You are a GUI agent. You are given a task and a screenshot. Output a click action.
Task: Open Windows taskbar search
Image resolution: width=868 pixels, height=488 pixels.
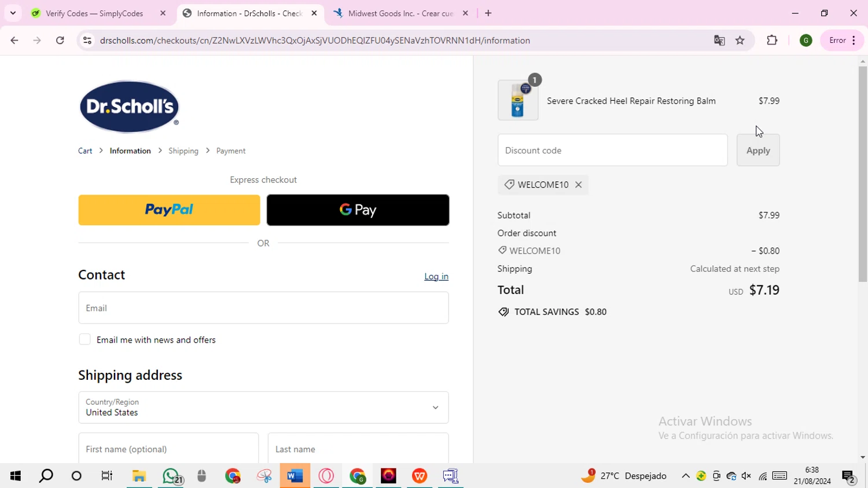(x=46, y=476)
